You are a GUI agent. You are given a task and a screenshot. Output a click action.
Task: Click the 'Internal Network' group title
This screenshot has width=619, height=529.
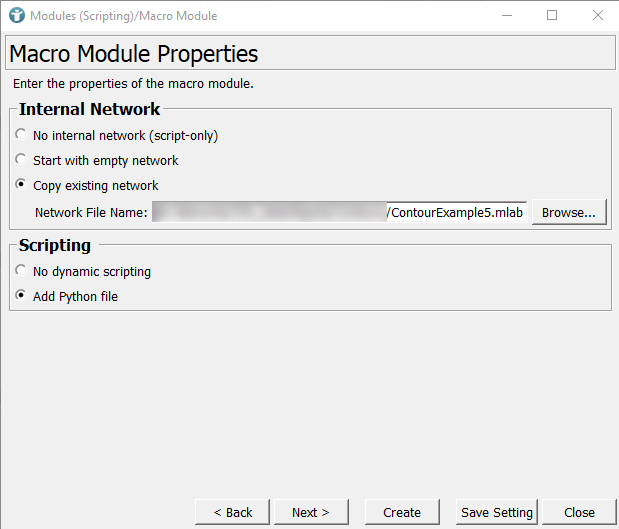89,109
